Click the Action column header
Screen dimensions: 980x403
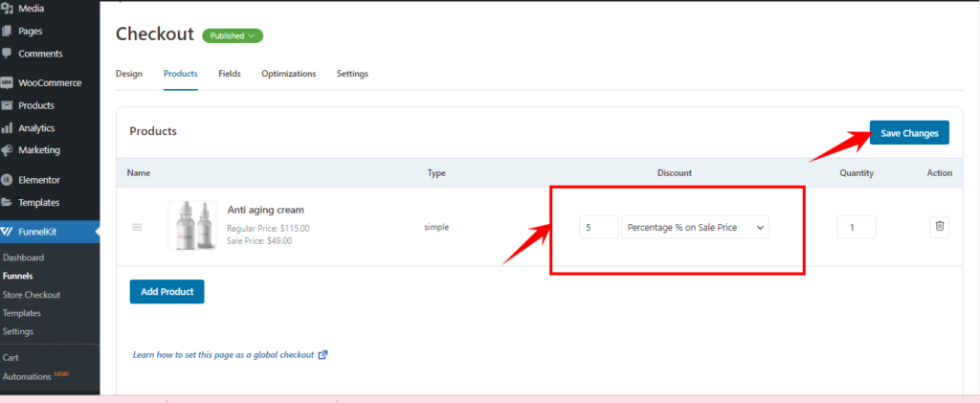940,173
